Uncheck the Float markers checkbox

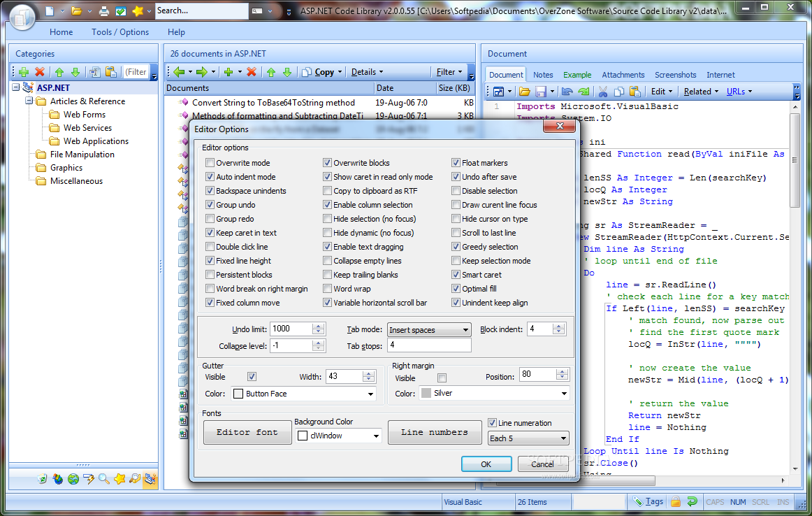point(456,163)
